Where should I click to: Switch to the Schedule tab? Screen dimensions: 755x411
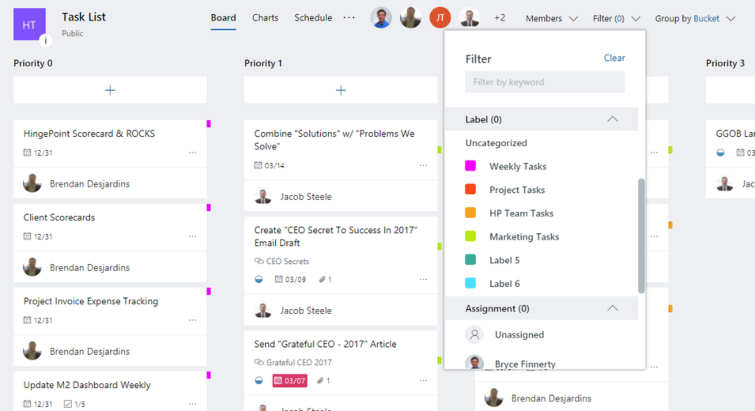(313, 18)
